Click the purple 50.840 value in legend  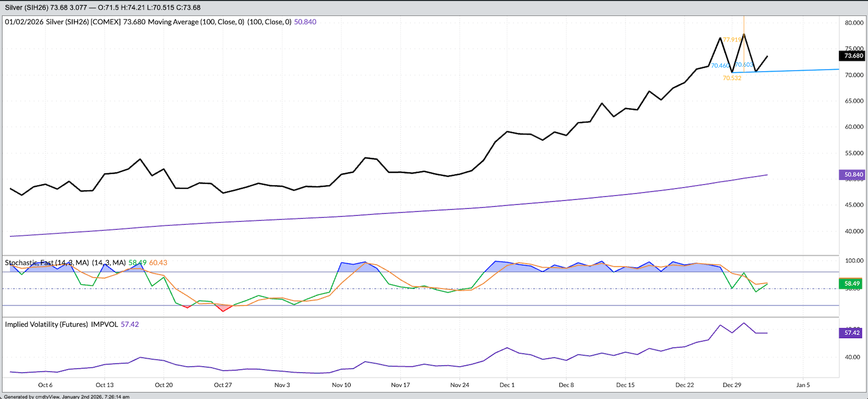pyautogui.click(x=305, y=22)
